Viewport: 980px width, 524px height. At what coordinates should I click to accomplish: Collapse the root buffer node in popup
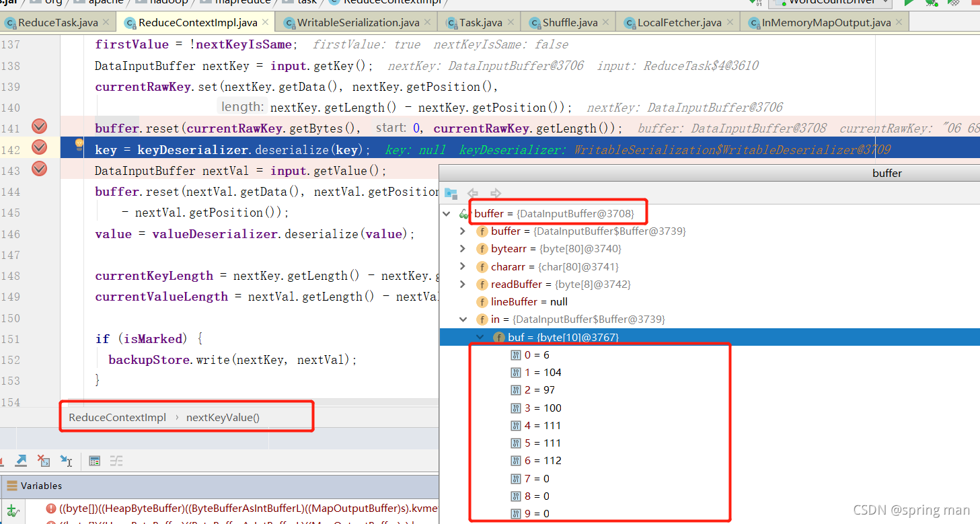447,214
